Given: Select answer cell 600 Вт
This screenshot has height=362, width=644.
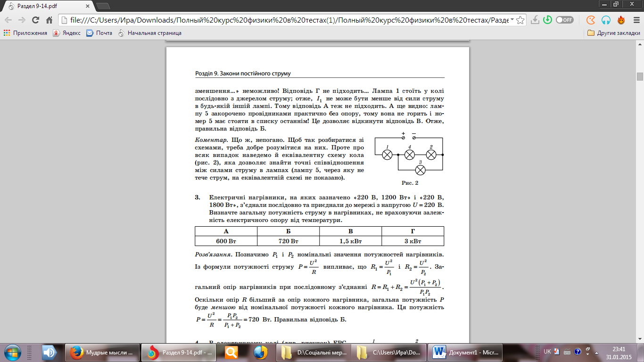Looking at the screenshot, I should 226,241.
